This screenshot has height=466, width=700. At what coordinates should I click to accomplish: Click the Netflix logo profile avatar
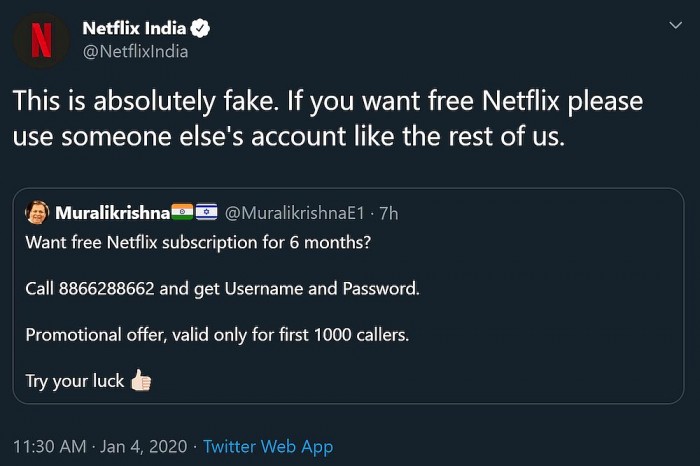40,39
